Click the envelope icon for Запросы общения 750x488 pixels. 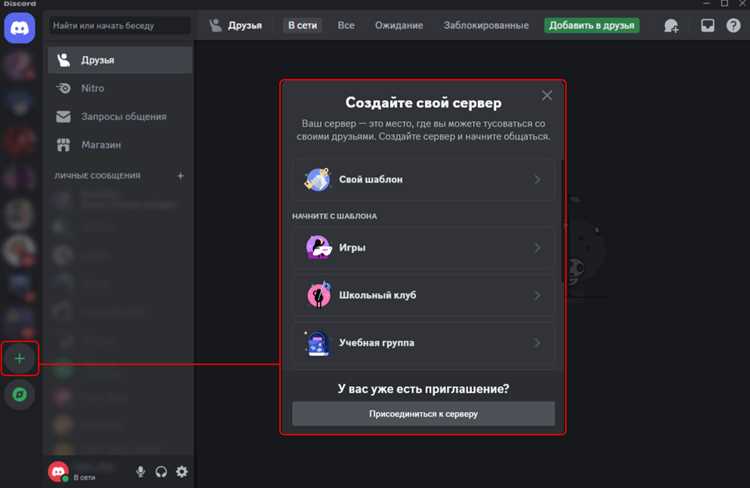pyautogui.click(x=64, y=116)
